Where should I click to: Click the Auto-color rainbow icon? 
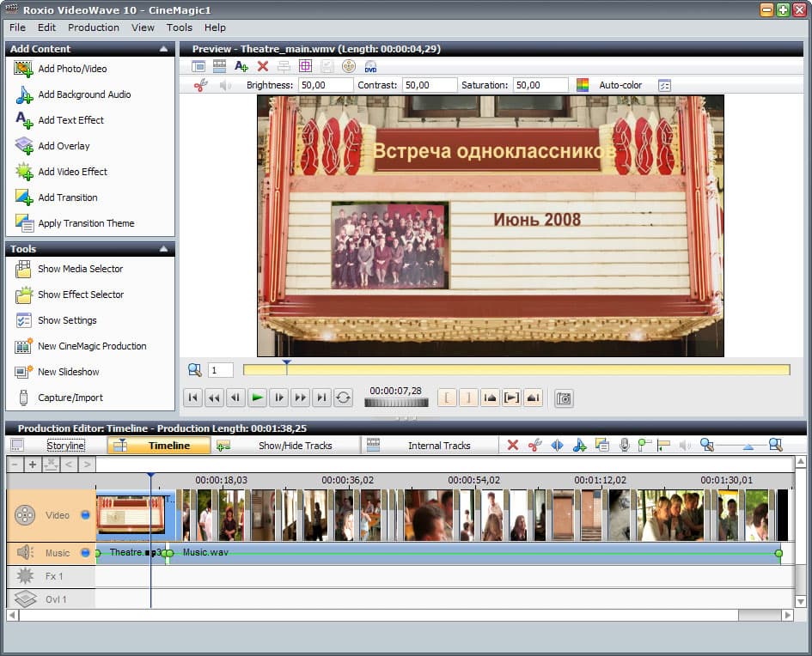583,85
